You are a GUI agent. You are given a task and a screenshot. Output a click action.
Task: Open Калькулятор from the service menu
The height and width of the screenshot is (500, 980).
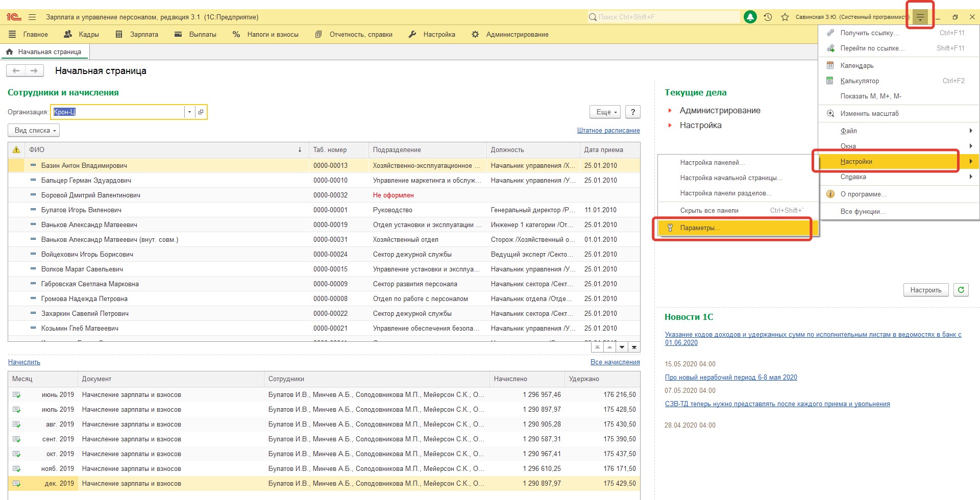click(899, 81)
